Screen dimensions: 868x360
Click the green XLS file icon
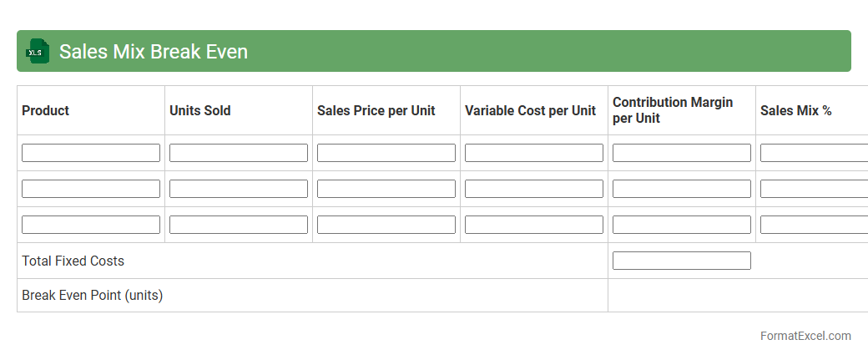[x=38, y=52]
